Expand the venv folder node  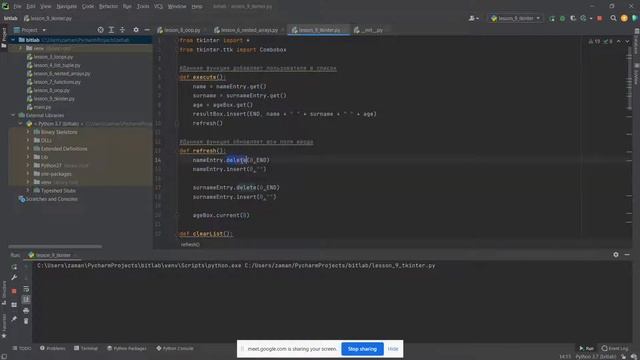click(x=20, y=48)
